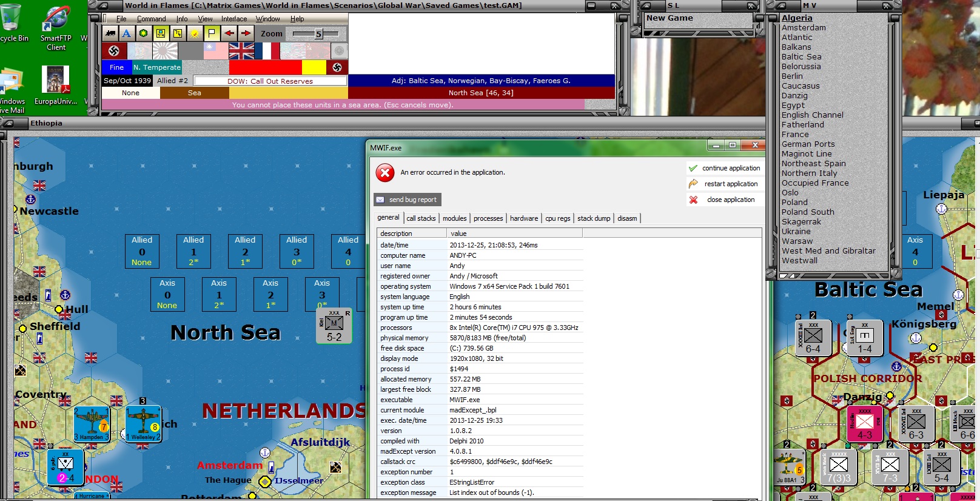Select the Chinese Nationalist flag

click(x=216, y=51)
